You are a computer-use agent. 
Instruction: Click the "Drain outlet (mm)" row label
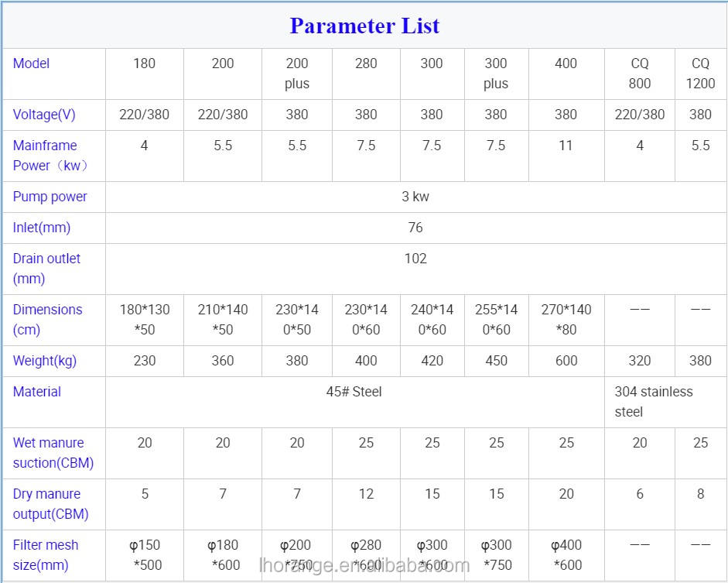pos(46,269)
